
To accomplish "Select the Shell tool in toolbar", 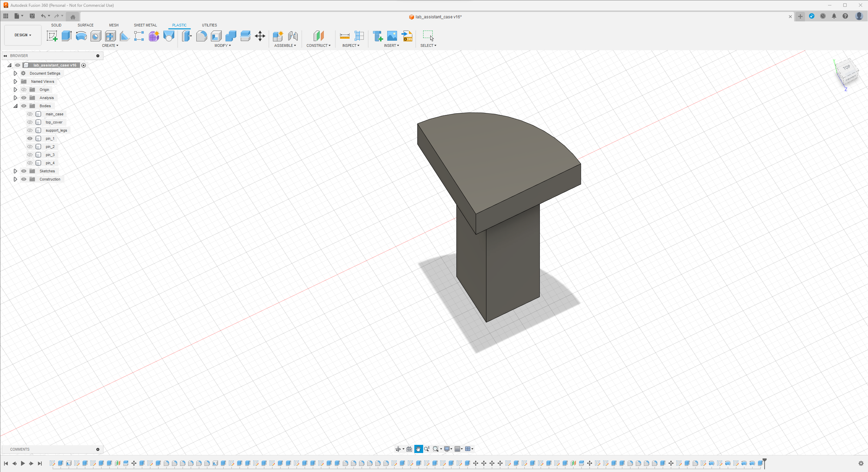I will click(x=215, y=36).
